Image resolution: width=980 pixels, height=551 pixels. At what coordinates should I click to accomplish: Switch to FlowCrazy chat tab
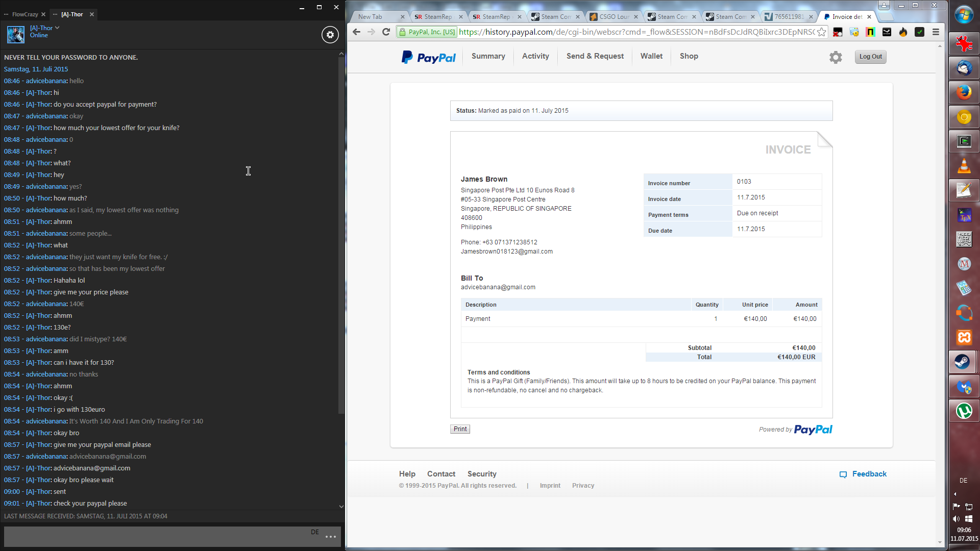point(25,14)
